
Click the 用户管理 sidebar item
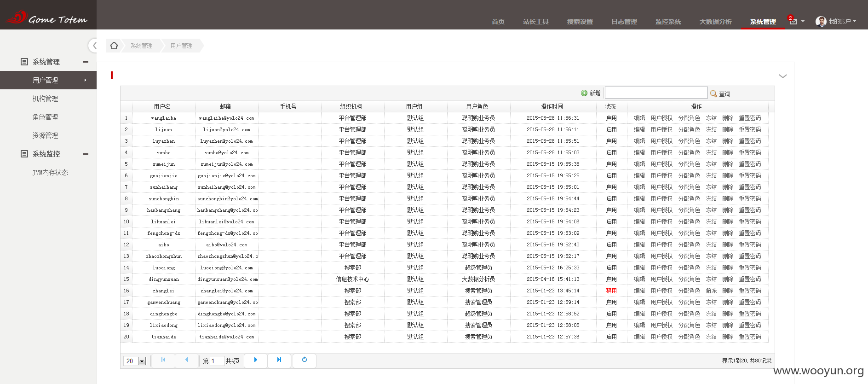pos(48,80)
